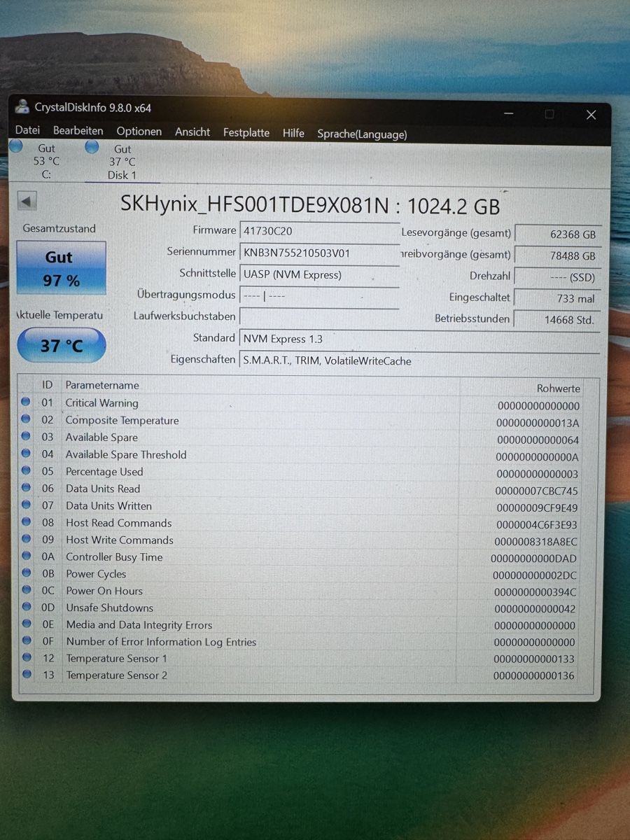The image size is (630, 840).
Task: Open the Optionen menu
Action: tap(139, 132)
